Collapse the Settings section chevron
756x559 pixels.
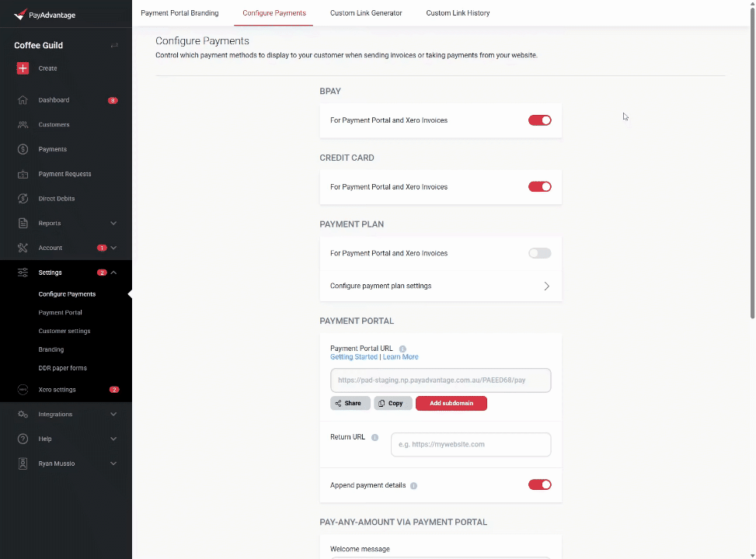pos(113,273)
